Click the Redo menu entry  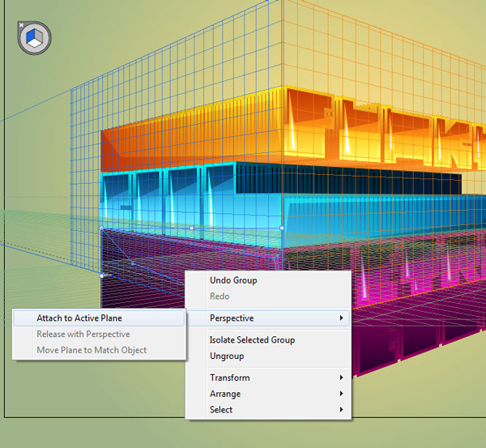pos(268,297)
